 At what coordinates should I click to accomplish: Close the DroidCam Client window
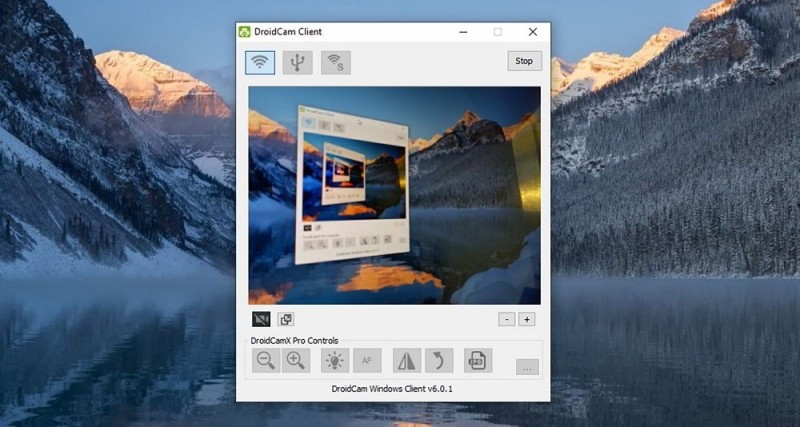(533, 32)
